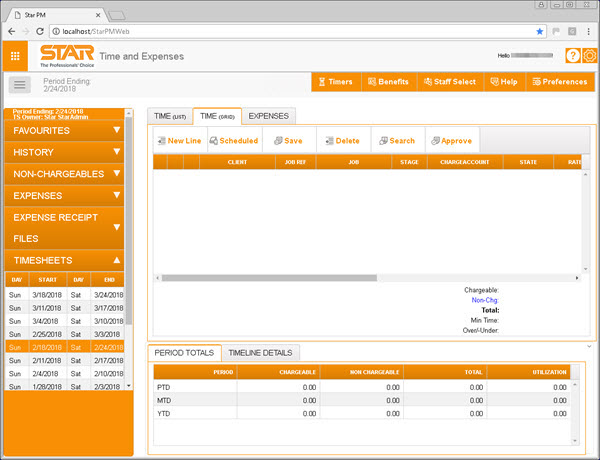
Task: Open the browser three-dot menu
Action: (589, 31)
